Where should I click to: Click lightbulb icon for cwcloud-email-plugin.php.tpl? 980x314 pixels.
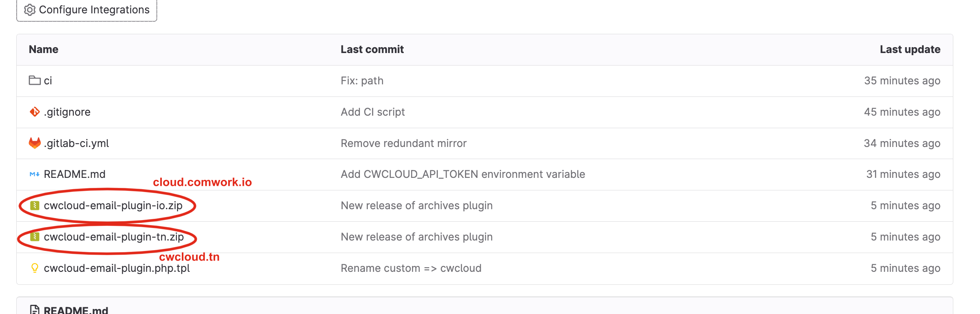[35, 268]
